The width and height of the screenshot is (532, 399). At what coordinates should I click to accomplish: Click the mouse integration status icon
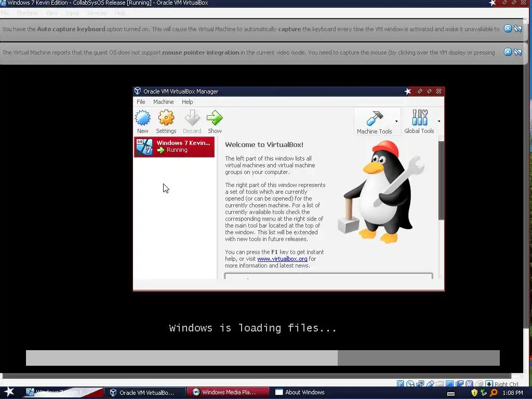[x=479, y=384]
